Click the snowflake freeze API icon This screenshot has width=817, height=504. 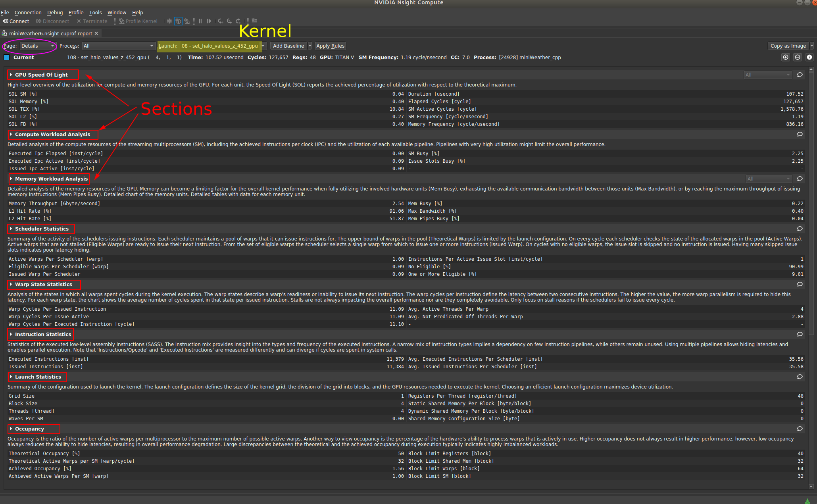coord(169,21)
